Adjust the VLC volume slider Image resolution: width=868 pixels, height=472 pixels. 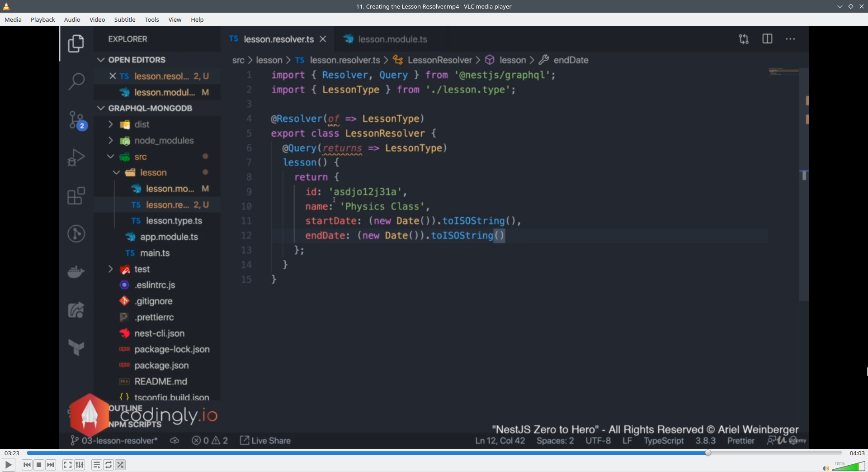pyautogui.click(x=848, y=467)
